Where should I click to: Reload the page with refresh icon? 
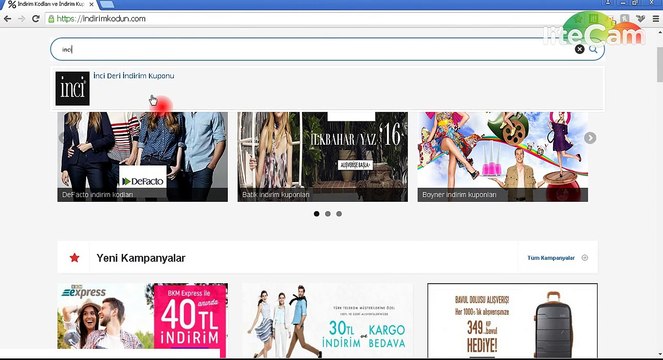(36, 19)
